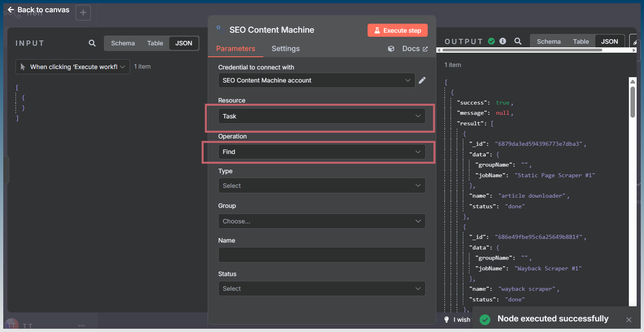Search the output data with magnifier
This screenshot has height=332, width=644.
(518, 41)
